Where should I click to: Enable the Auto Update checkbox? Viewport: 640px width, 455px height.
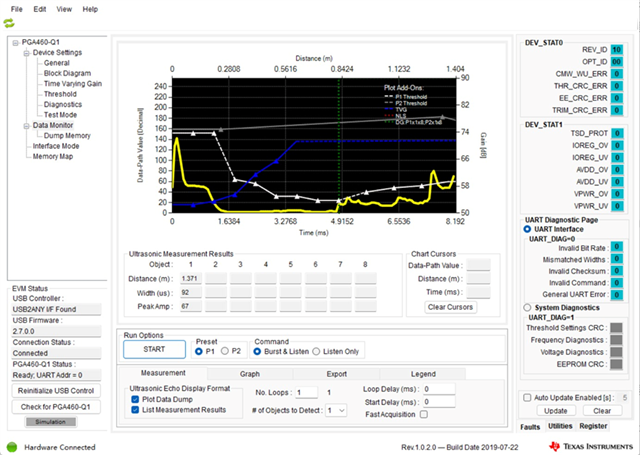527,397
